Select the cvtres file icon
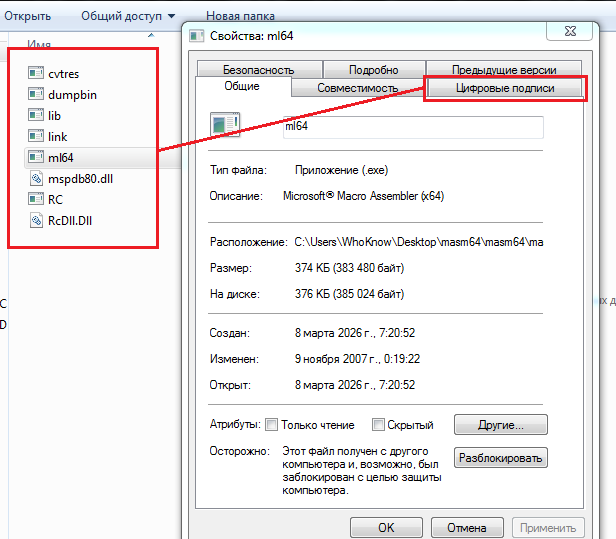Viewport: 616px width, 539px height. [x=36, y=73]
